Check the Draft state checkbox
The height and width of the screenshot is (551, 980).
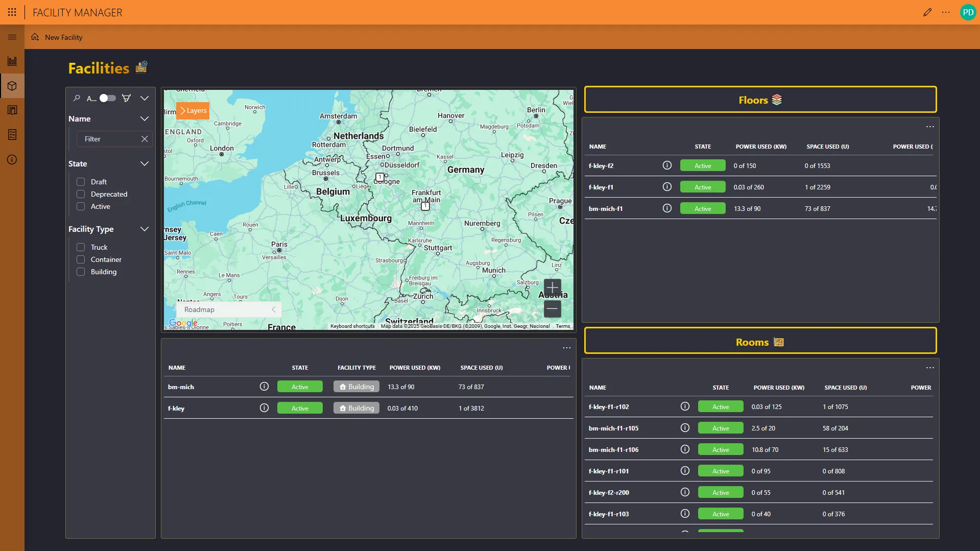pyautogui.click(x=81, y=182)
